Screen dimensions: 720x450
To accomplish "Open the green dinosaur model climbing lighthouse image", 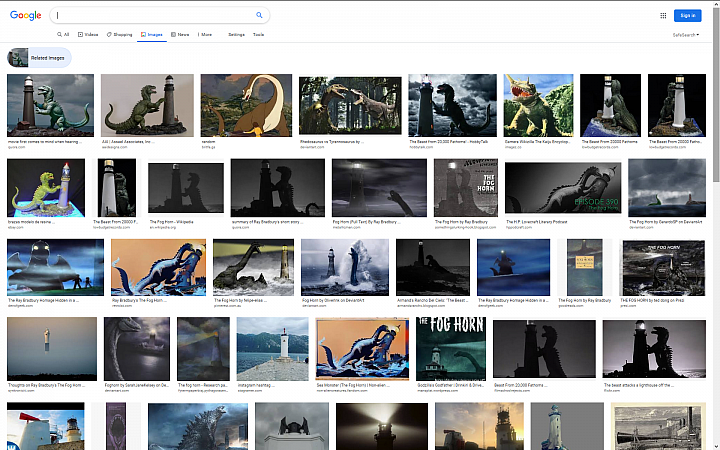I will [147, 105].
